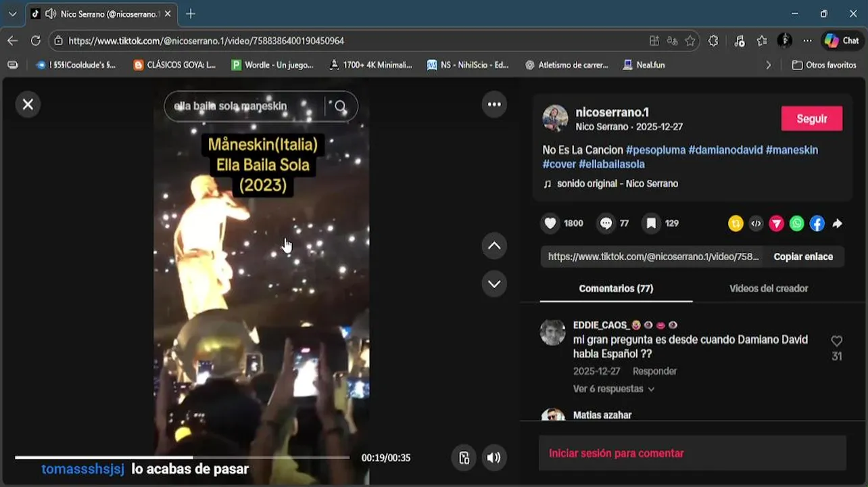This screenshot has height=487, width=868.
Task: Mute the tab via the speaker icon
Action: pyautogui.click(x=50, y=14)
